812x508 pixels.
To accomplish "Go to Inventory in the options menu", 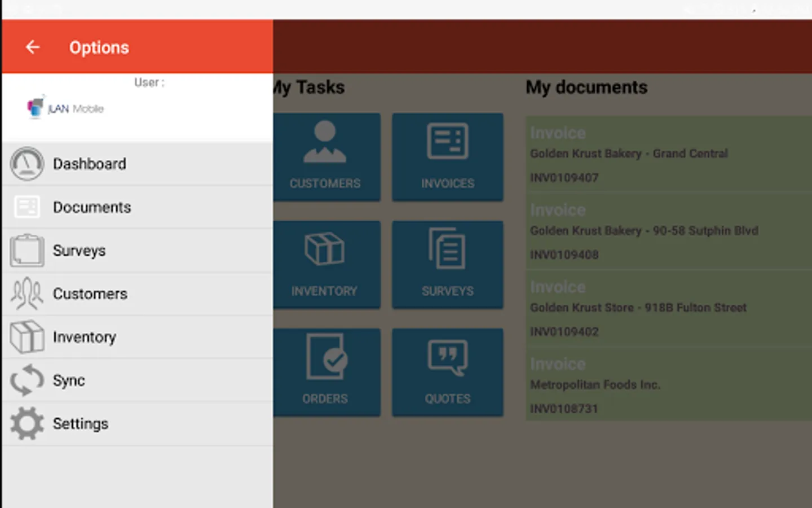I will click(x=138, y=337).
